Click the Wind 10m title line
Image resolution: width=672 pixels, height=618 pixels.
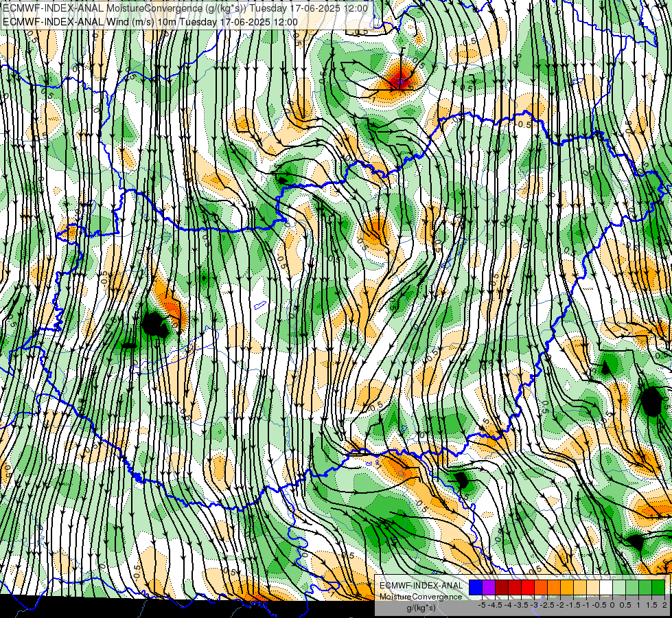point(150,21)
